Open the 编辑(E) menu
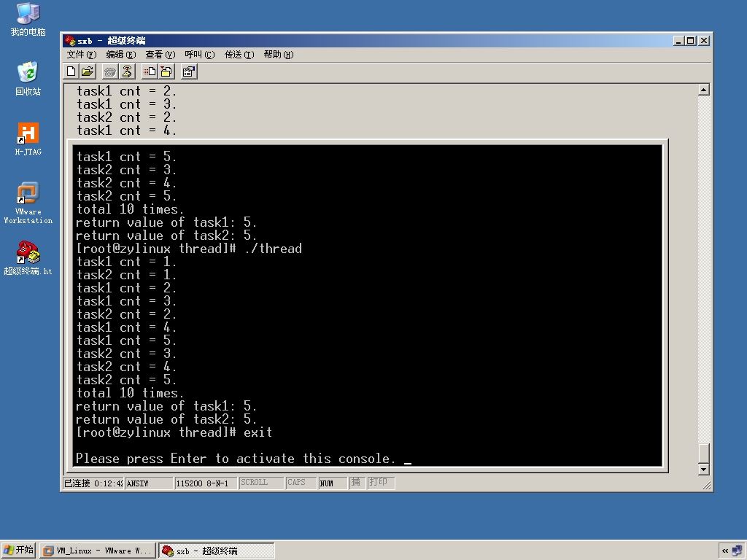The image size is (747, 560). (x=121, y=55)
